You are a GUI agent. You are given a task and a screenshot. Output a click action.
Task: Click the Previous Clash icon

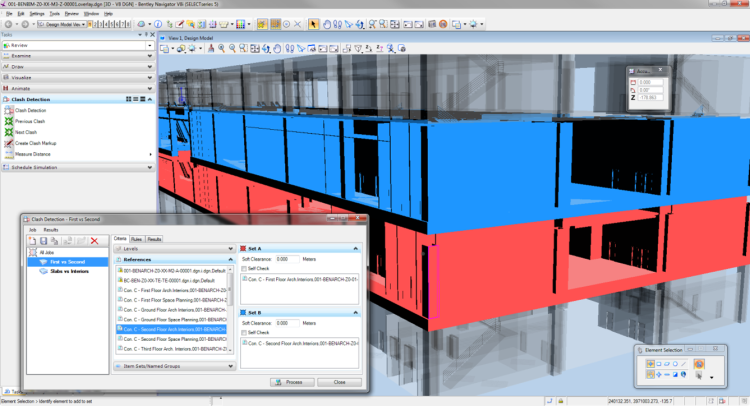pos(9,121)
